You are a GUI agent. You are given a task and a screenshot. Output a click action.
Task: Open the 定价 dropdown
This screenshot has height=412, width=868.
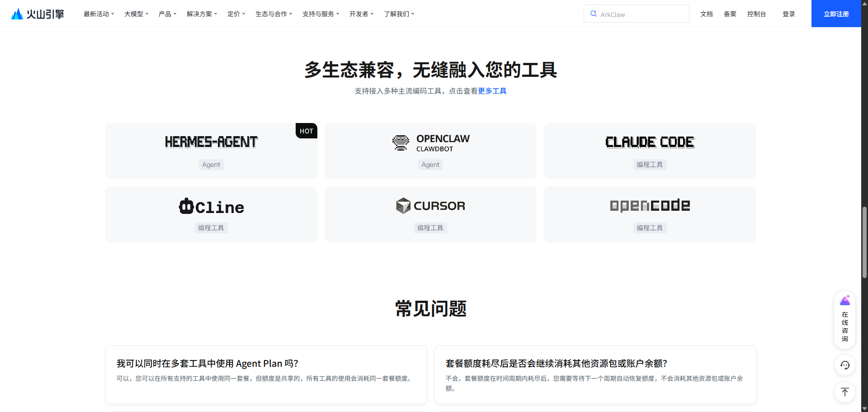(x=236, y=14)
